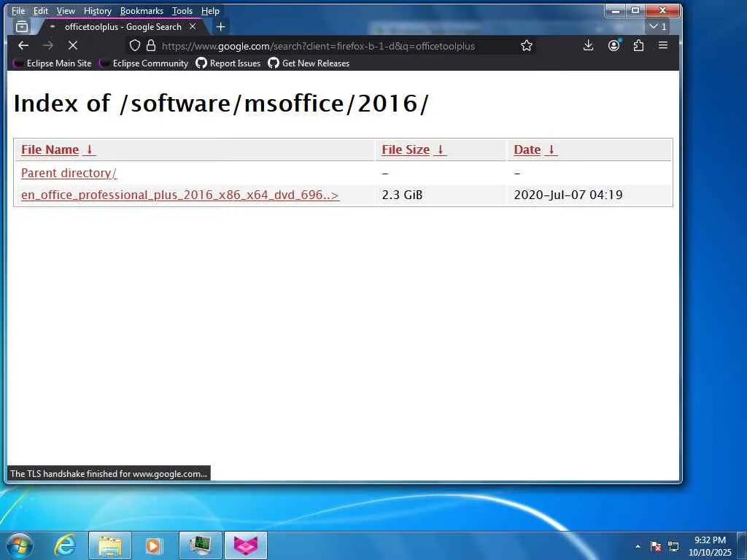This screenshot has width=747, height=560.
Task: Sort by date descending arrow
Action: [x=551, y=149]
